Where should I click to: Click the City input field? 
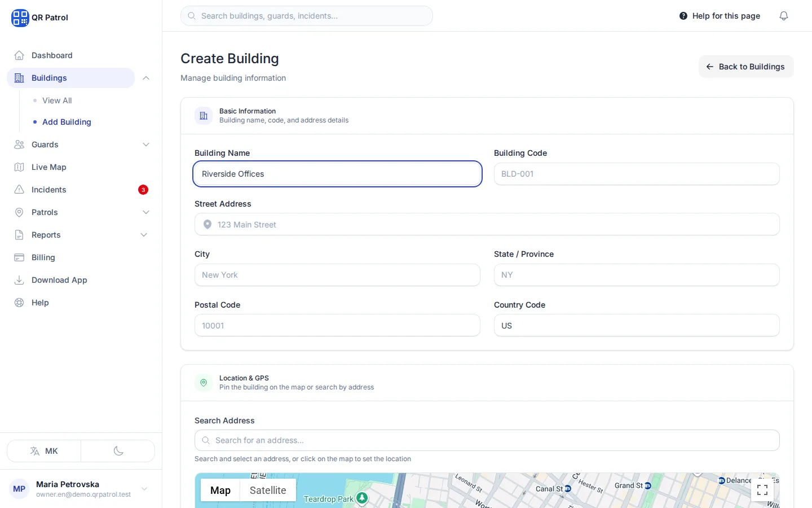pyautogui.click(x=337, y=275)
